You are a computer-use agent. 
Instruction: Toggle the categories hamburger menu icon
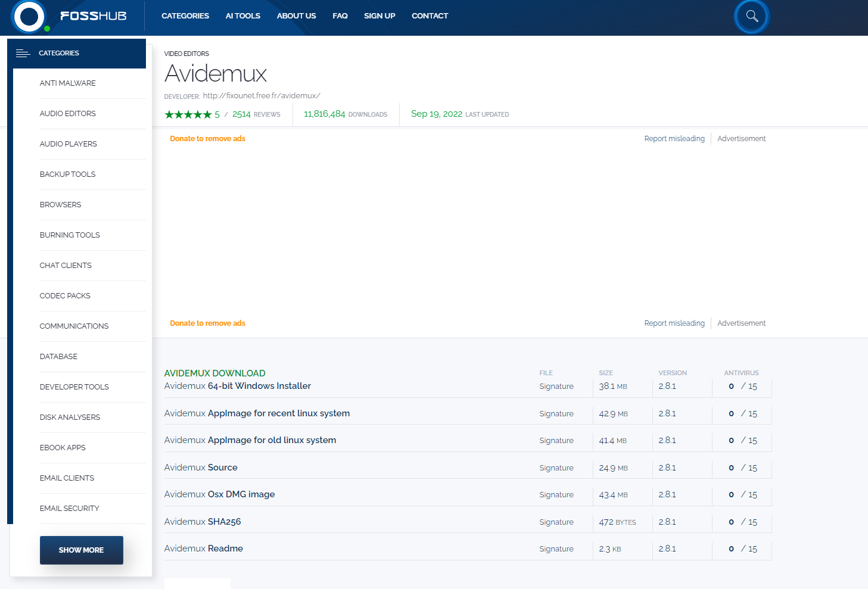23,54
